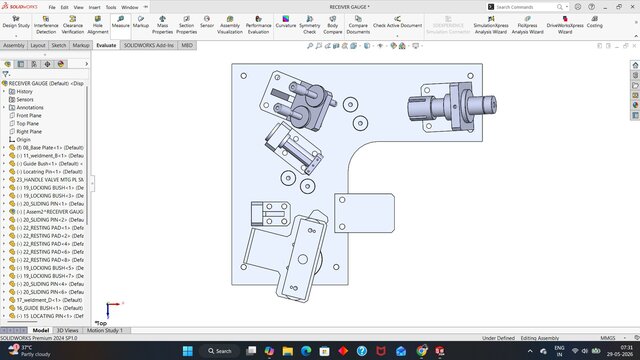Open the Edit menu
Screen dimensions: 640x360
tap(64, 7)
